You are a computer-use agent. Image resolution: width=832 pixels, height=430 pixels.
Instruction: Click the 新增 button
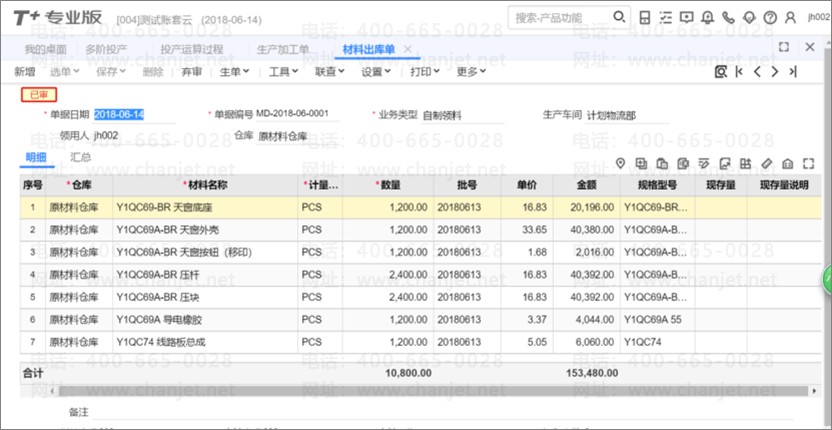coord(25,72)
